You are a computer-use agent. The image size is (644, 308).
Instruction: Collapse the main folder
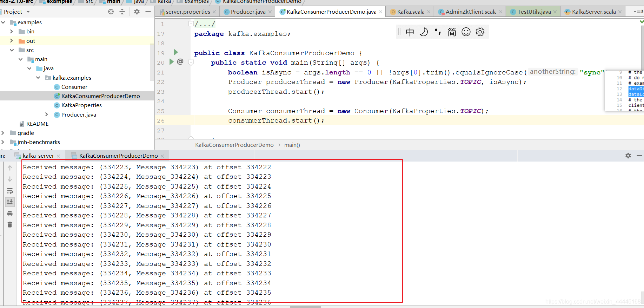click(x=21, y=59)
